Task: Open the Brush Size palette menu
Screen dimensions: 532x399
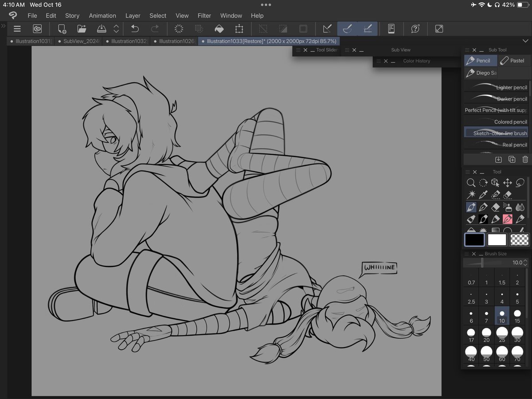Action: (467, 254)
